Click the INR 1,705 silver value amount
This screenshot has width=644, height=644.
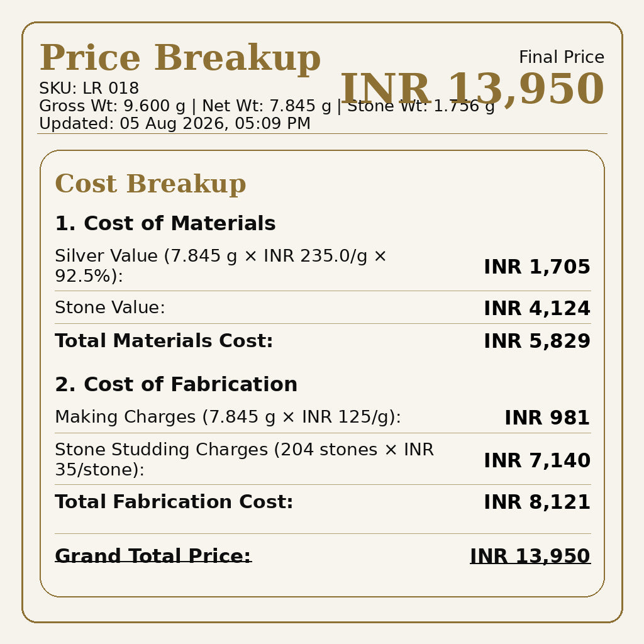point(537,267)
